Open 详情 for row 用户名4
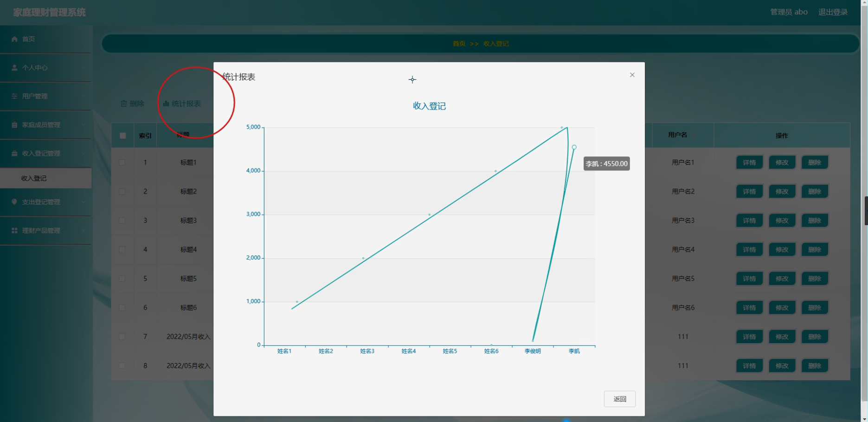 pos(749,249)
